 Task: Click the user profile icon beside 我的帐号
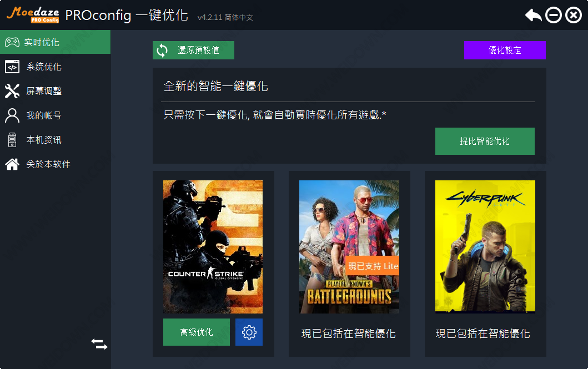[x=12, y=115]
